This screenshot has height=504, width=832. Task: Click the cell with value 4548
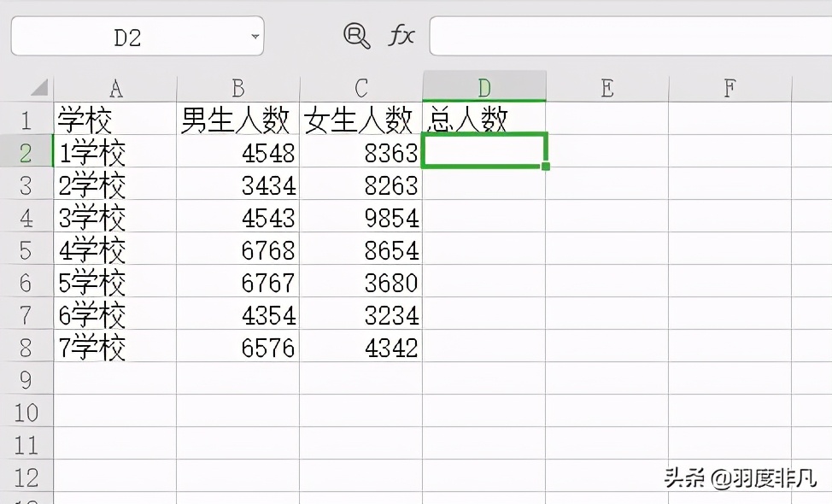coord(238,153)
